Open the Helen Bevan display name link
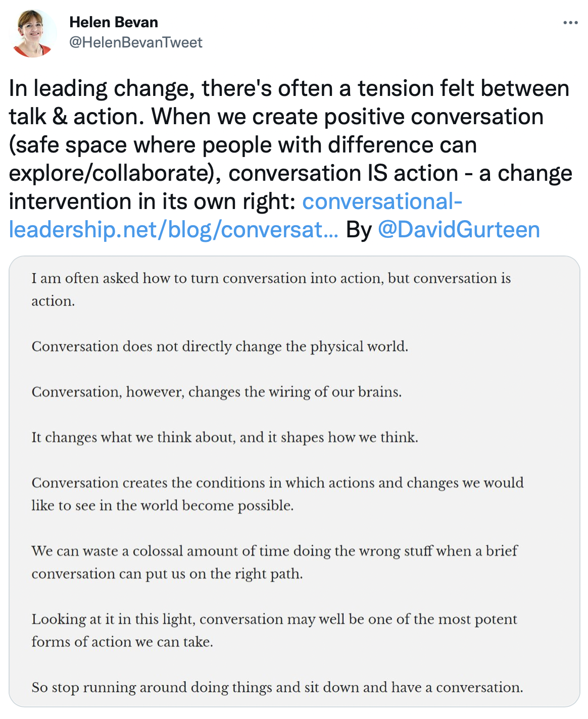 tap(114, 22)
